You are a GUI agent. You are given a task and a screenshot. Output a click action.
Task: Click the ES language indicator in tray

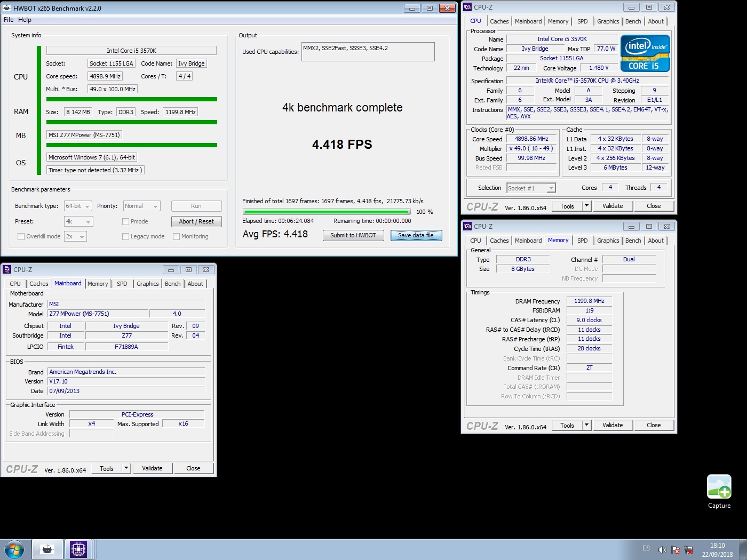(x=646, y=548)
